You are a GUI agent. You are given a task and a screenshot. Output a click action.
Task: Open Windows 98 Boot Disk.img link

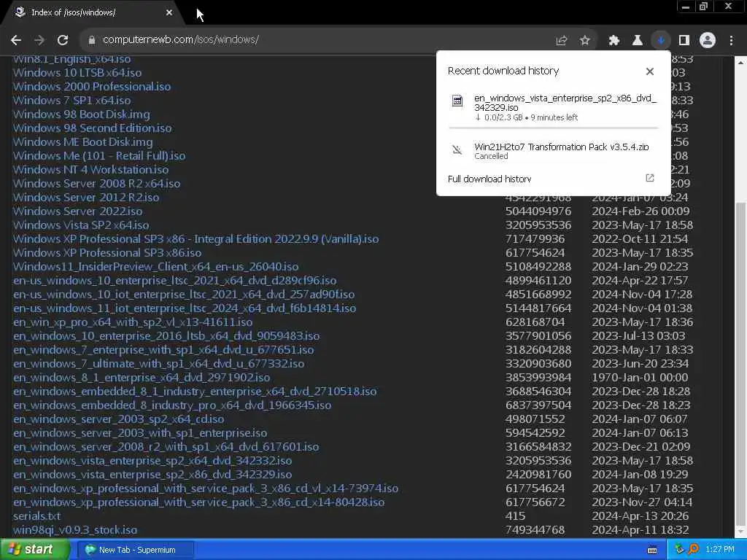82,114
